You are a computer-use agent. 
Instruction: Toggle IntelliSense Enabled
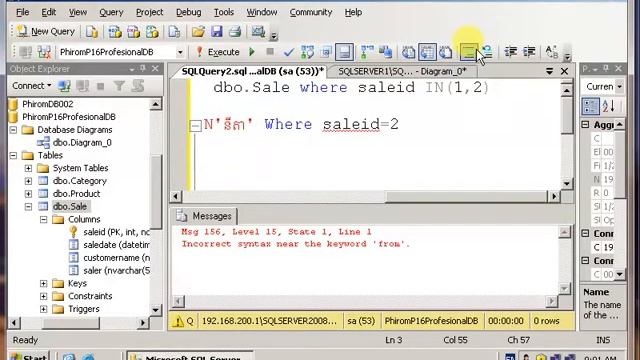[x=344, y=52]
